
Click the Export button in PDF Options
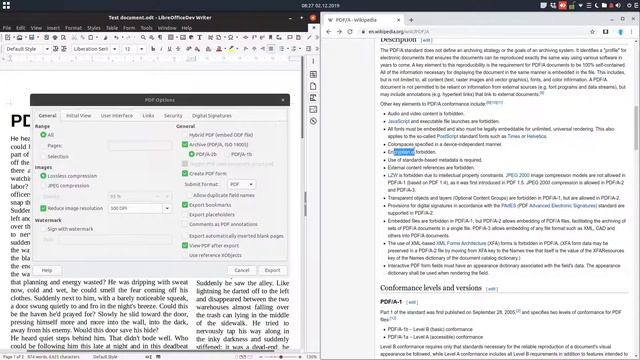coord(272,270)
